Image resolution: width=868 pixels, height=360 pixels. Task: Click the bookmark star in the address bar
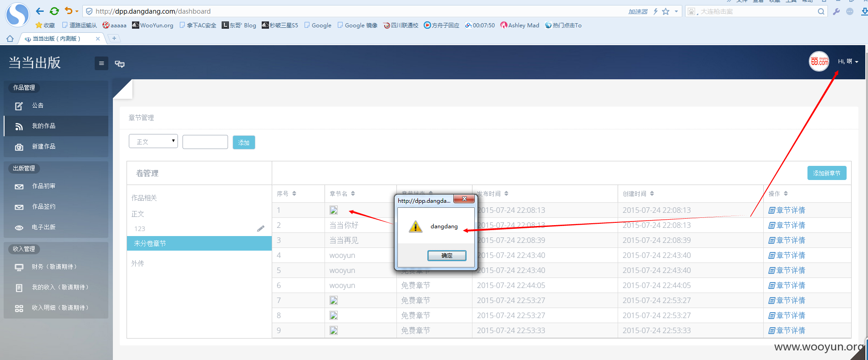(x=665, y=11)
